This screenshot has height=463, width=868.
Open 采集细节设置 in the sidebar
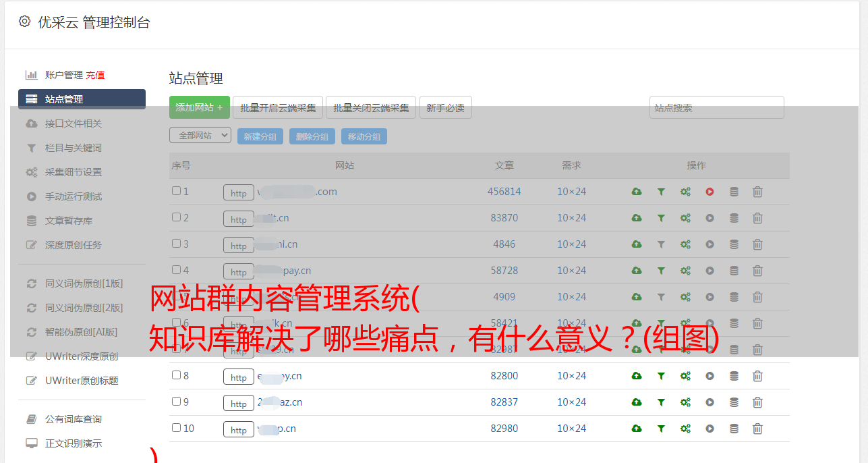(x=74, y=172)
